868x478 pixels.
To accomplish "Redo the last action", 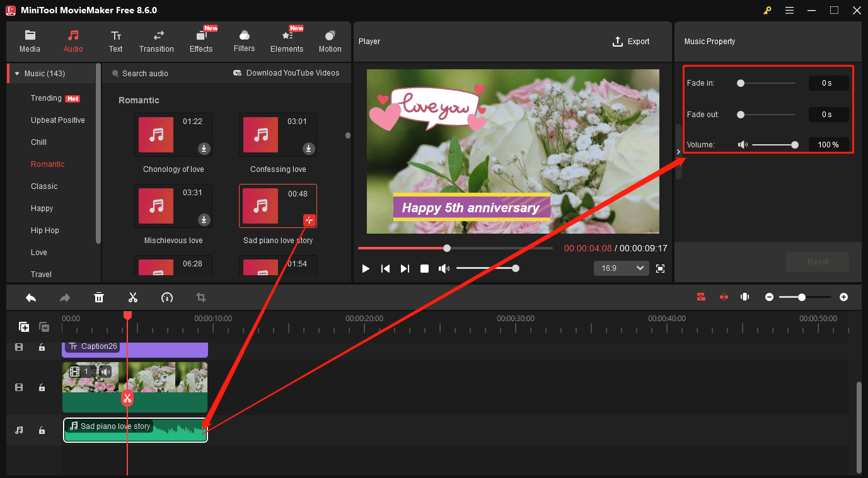I will click(65, 297).
